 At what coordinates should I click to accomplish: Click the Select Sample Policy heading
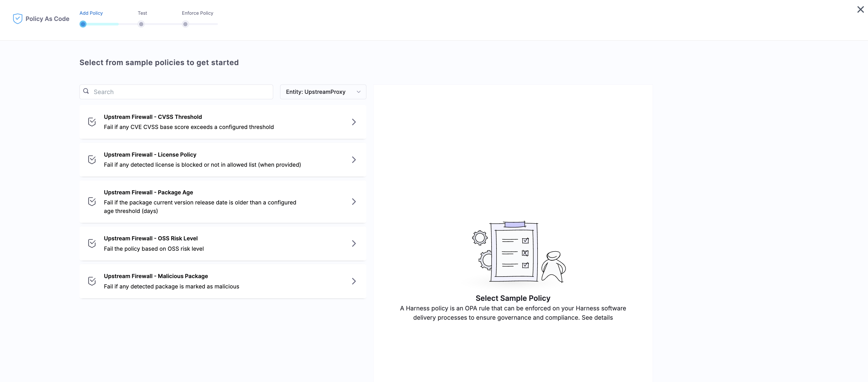pos(513,298)
